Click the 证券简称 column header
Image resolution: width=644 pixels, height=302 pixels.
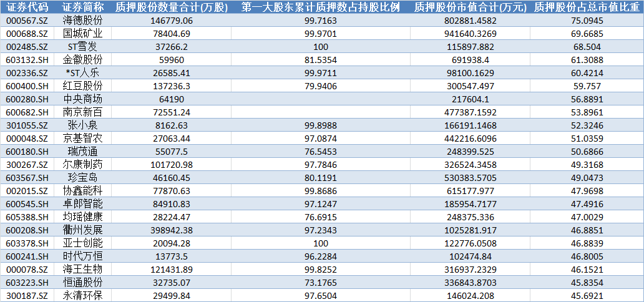pos(82,7)
